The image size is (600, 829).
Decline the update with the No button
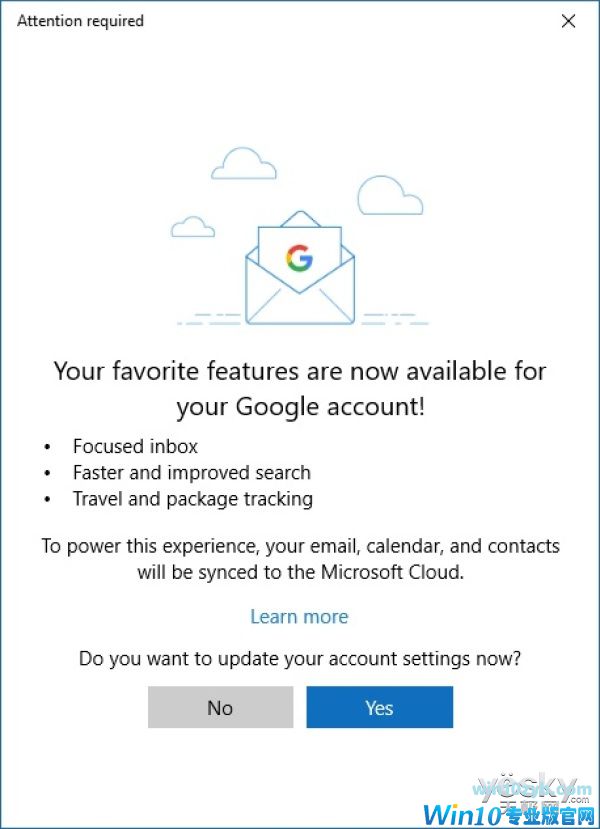click(220, 707)
